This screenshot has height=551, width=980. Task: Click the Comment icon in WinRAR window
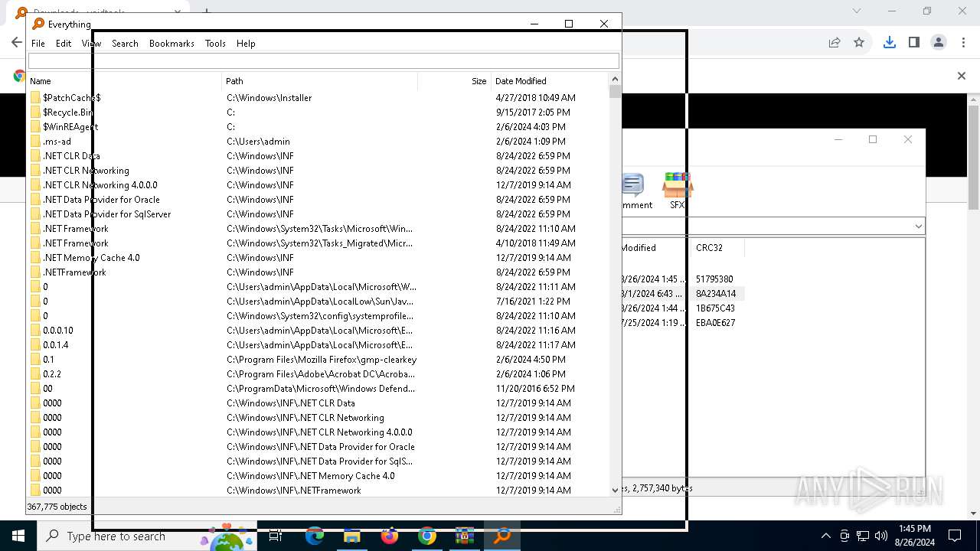635,191
